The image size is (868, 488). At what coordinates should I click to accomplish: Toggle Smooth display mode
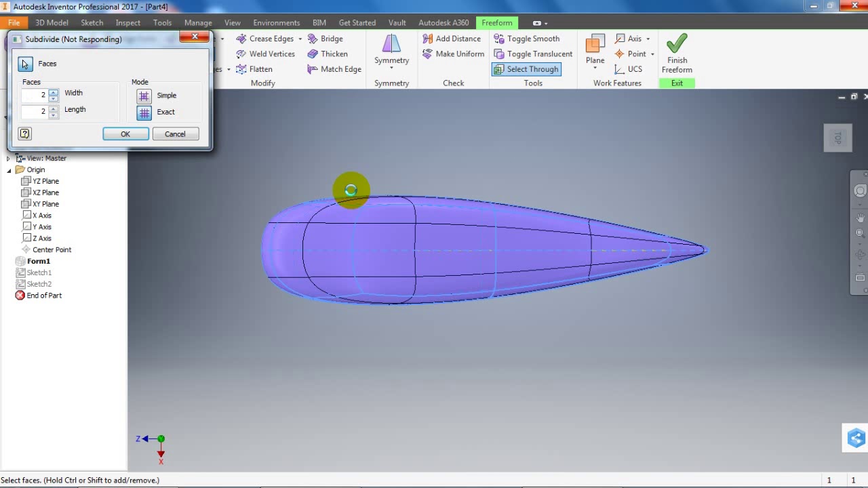[x=526, y=39]
